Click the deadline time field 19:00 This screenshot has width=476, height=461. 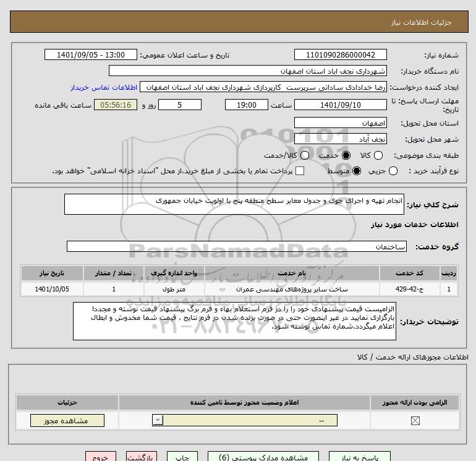[x=247, y=105]
